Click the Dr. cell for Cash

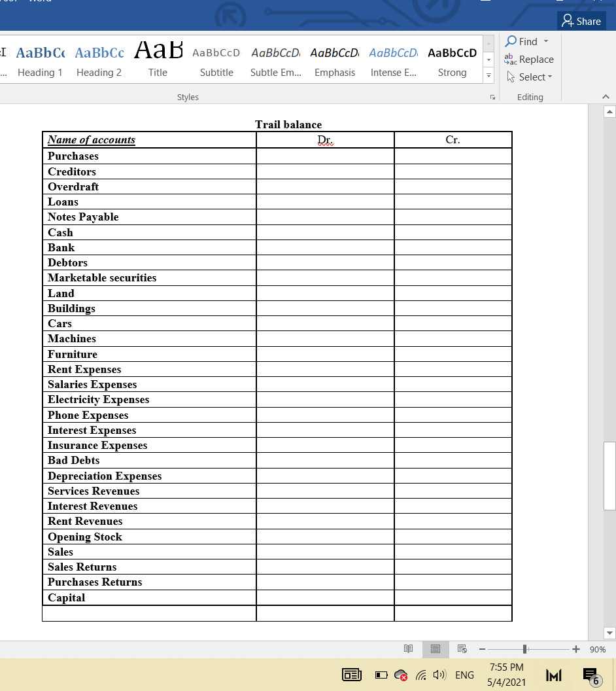coord(325,232)
